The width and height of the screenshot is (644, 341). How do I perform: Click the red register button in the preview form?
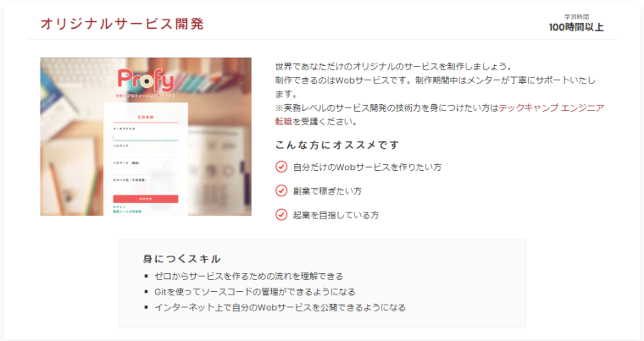click(146, 199)
